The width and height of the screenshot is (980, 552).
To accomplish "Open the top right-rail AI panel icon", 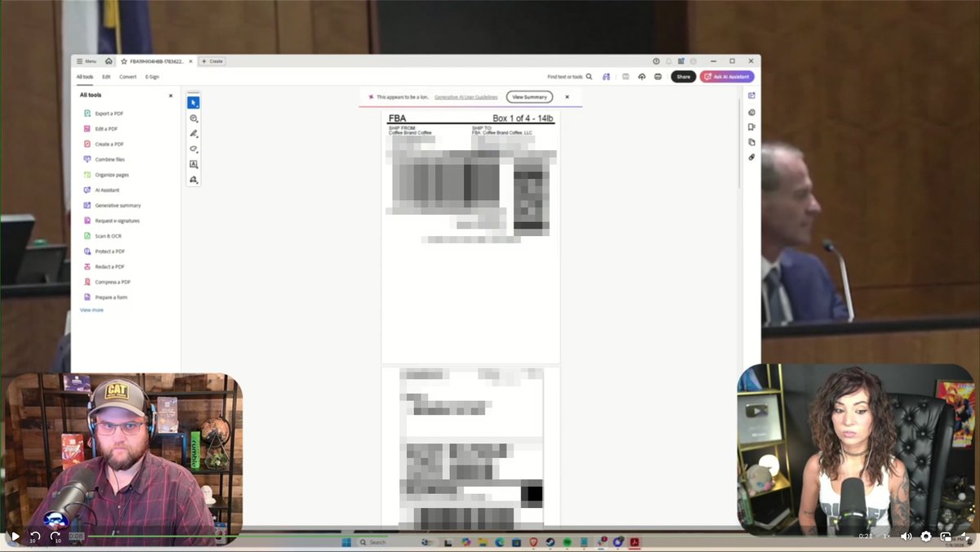I will (751, 96).
